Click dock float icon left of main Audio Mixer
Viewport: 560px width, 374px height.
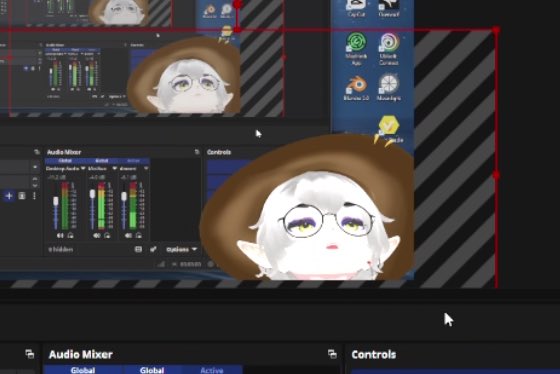click(x=30, y=354)
